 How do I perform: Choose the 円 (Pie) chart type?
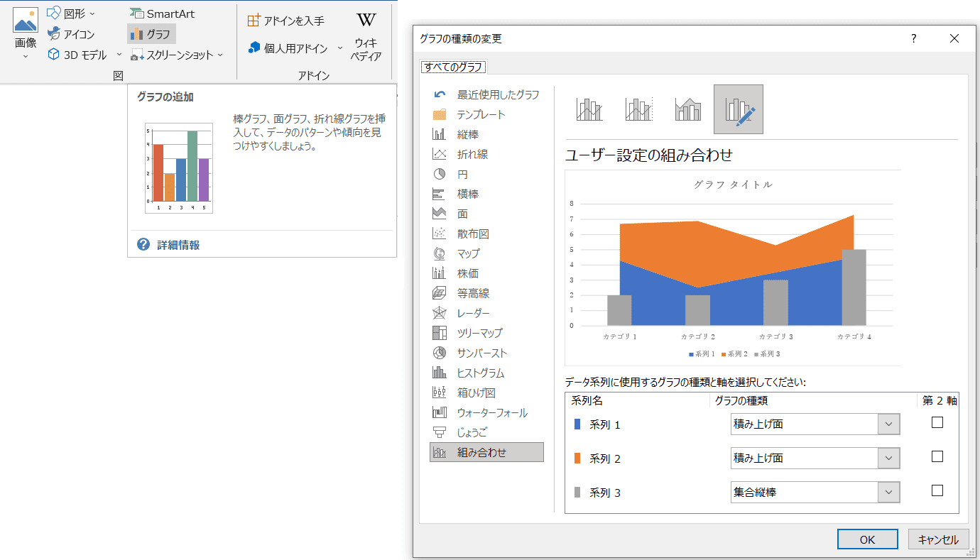[x=462, y=174]
